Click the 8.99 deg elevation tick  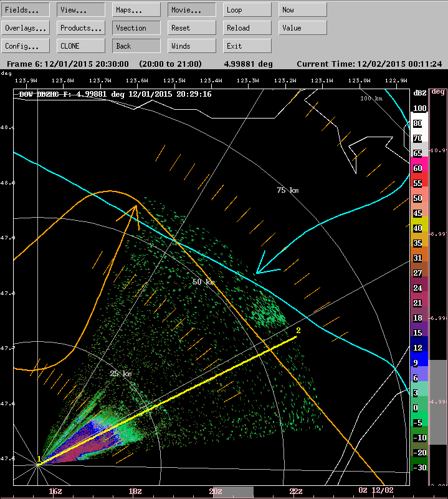[x=438, y=234]
